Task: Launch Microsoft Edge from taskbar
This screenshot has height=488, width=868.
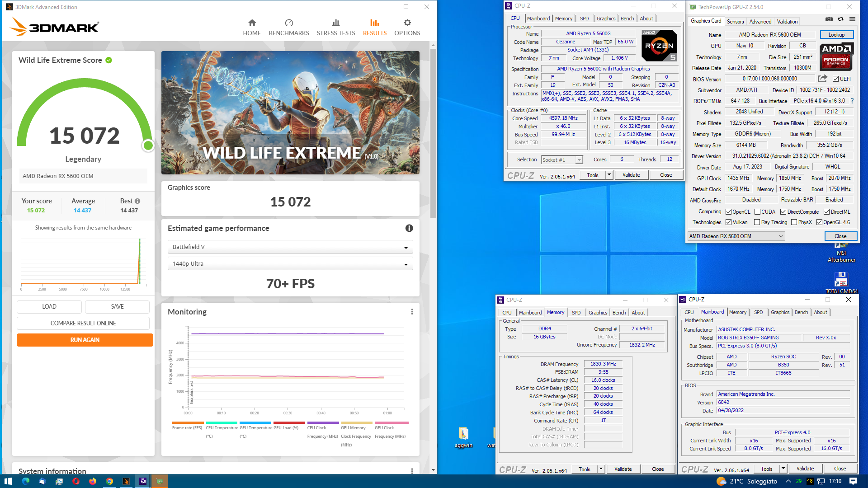Action: click(x=25, y=481)
